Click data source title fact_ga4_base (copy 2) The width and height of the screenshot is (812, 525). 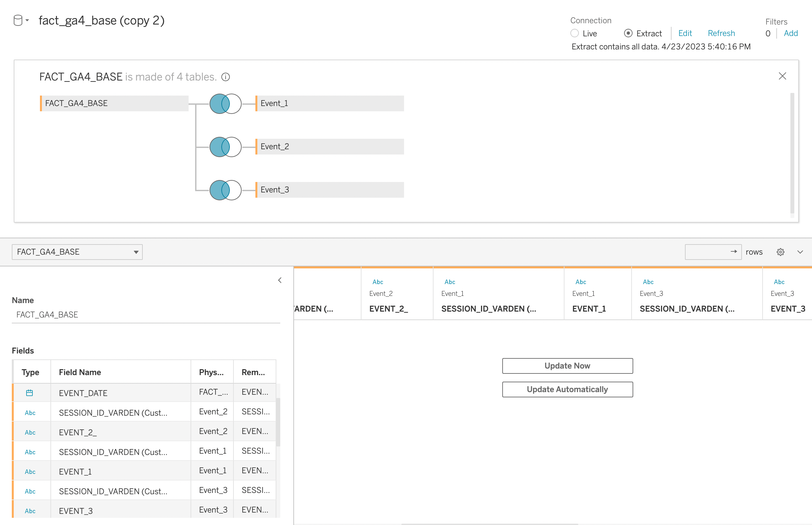click(101, 20)
